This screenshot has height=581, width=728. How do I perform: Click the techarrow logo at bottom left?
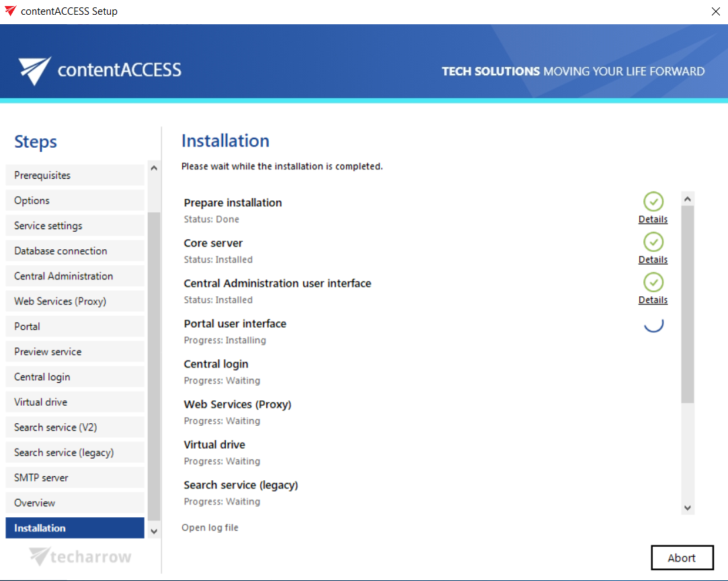click(x=81, y=557)
